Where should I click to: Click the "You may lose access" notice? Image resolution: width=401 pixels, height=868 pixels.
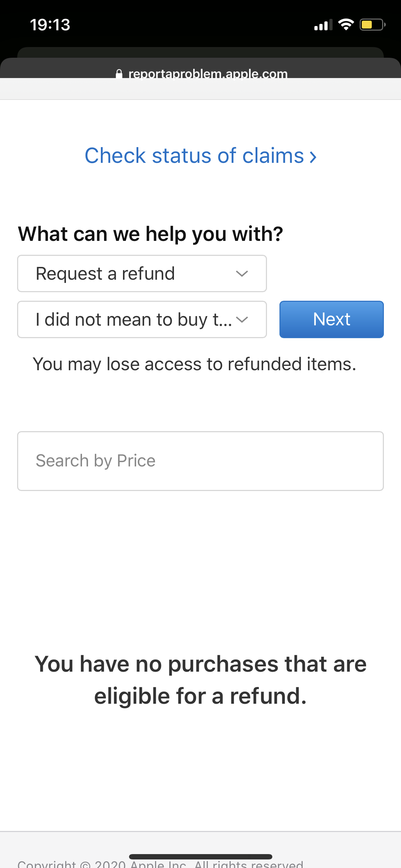(x=194, y=364)
